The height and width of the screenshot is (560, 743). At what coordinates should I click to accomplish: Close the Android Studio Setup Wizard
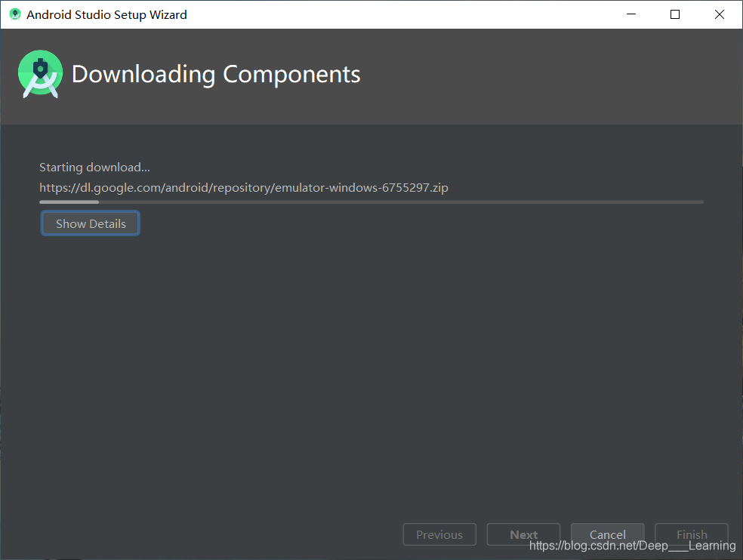tap(720, 14)
